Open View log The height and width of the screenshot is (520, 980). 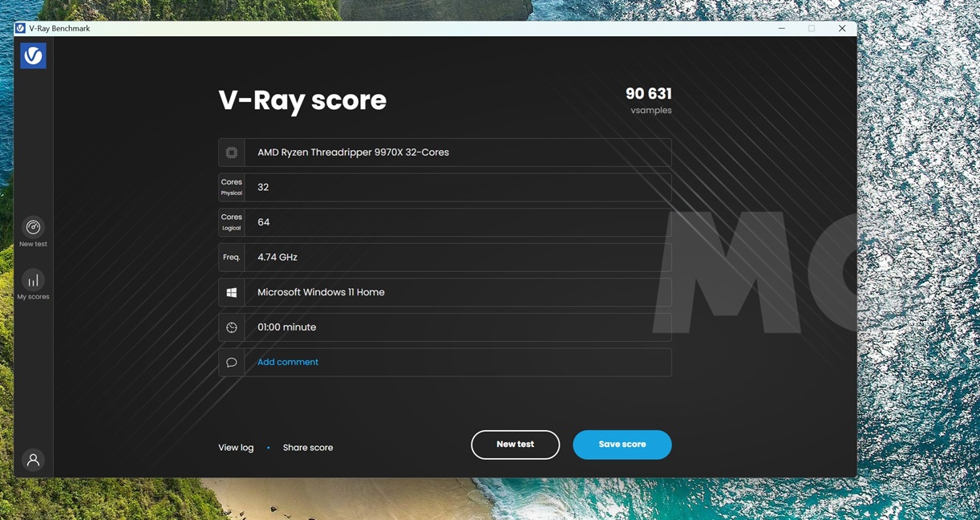(236, 448)
